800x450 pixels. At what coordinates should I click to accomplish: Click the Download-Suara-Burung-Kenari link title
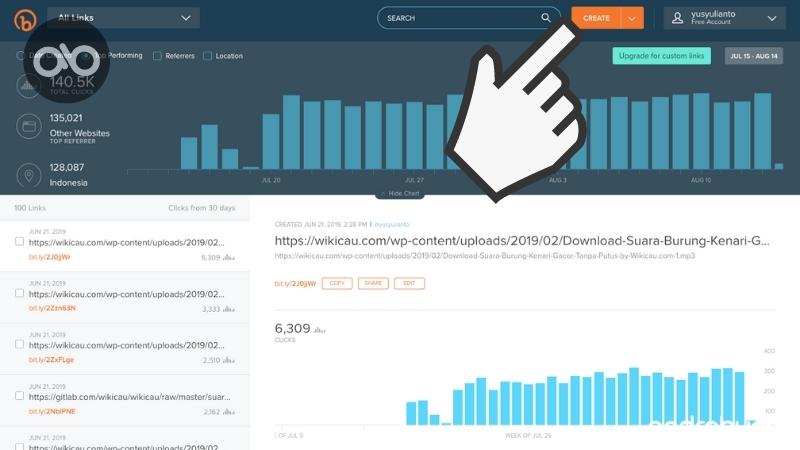[522, 241]
